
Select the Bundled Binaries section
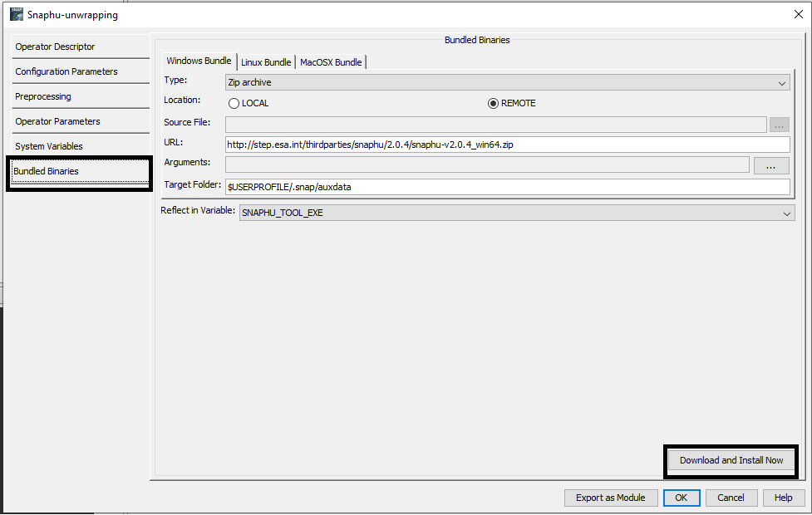coord(80,171)
